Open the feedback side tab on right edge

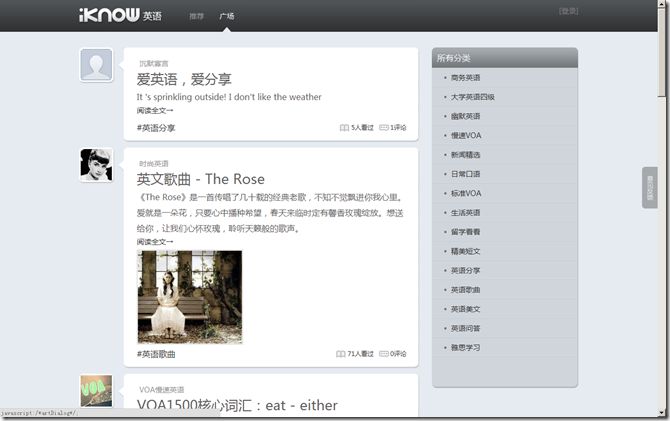coord(649,188)
